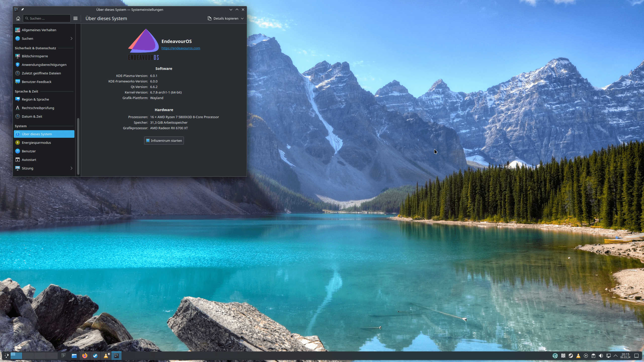Switch to Firefox in the taskbar

coord(85,355)
